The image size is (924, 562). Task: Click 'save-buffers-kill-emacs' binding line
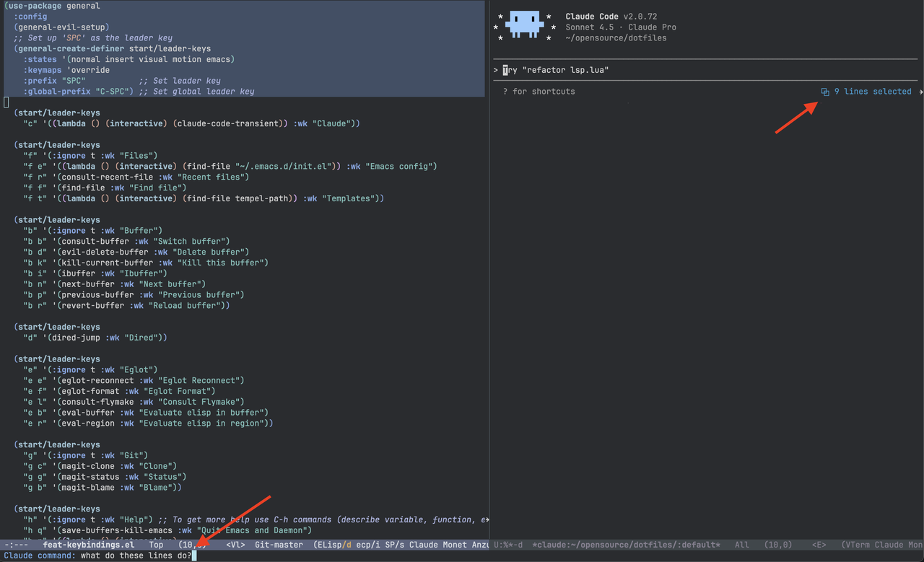click(167, 530)
